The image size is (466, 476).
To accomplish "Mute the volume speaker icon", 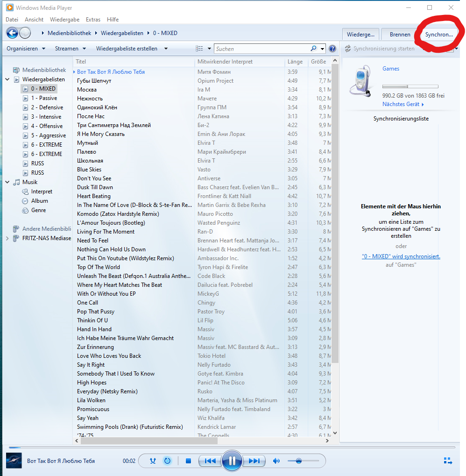I will point(276,461).
